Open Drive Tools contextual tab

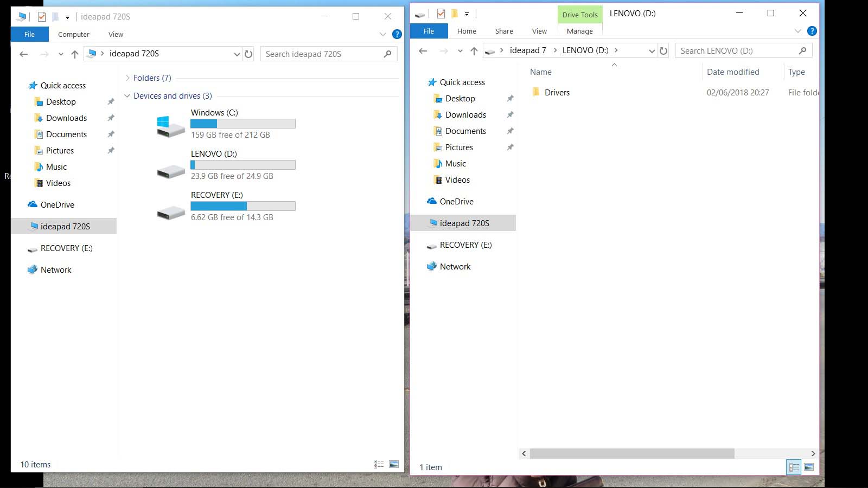[x=580, y=15]
